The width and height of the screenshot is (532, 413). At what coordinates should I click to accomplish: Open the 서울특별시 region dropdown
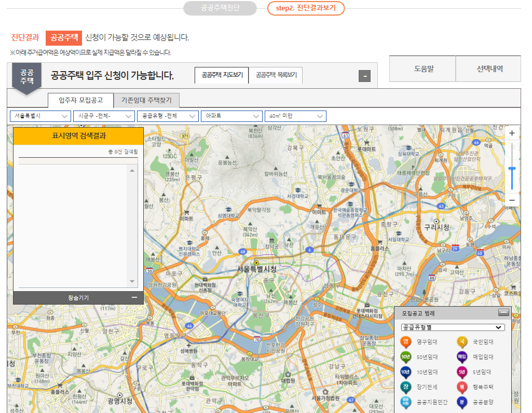click(x=40, y=116)
